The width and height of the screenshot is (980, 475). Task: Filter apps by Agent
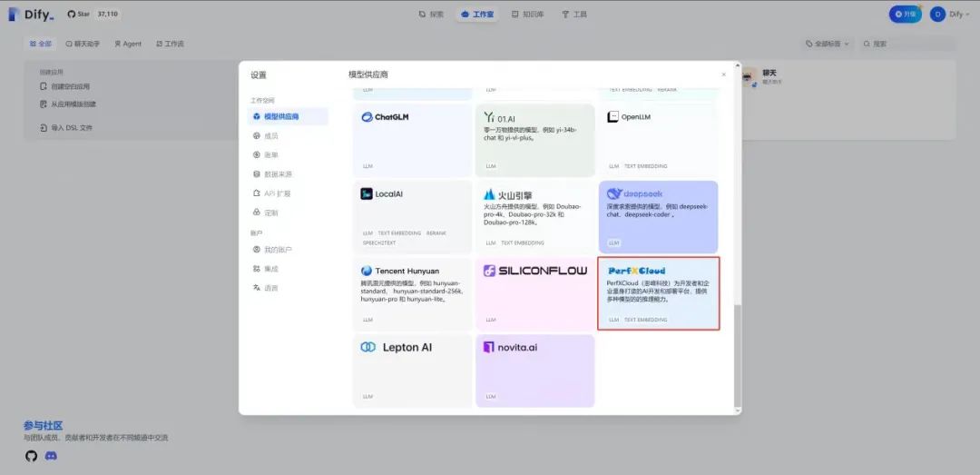(128, 44)
